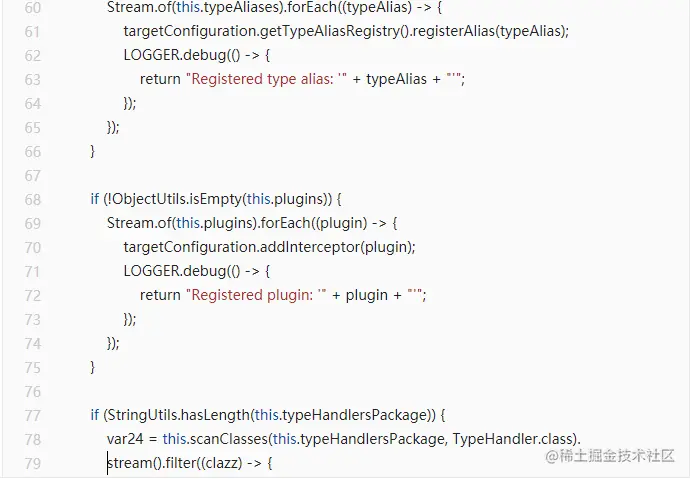This screenshot has height=479, width=690.
Task: Click the "Registered type alias" string
Action: click(x=266, y=79)
